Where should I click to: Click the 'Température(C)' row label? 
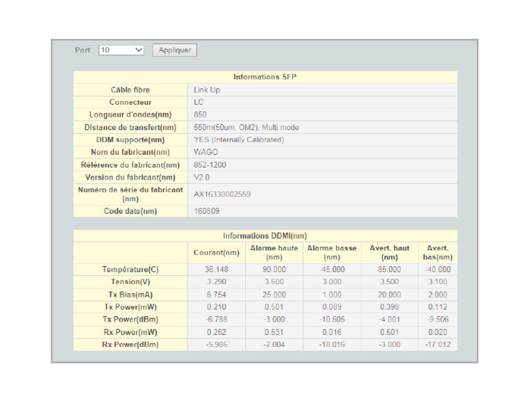[131, 269]
